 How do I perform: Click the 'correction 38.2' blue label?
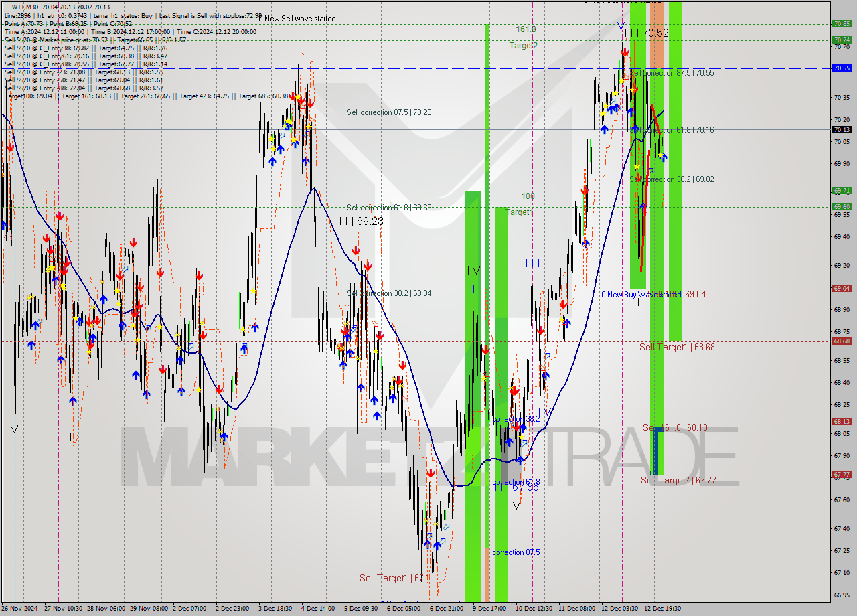(516, 419)
